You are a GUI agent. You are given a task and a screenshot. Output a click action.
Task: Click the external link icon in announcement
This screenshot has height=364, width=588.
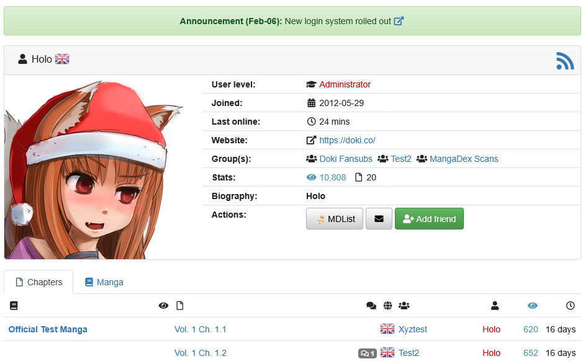coord(399,21)
